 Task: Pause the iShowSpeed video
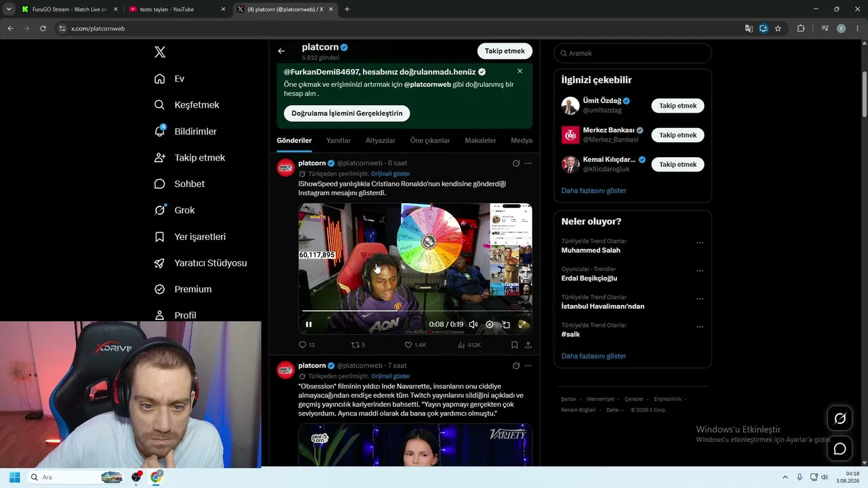click(309, 325)
